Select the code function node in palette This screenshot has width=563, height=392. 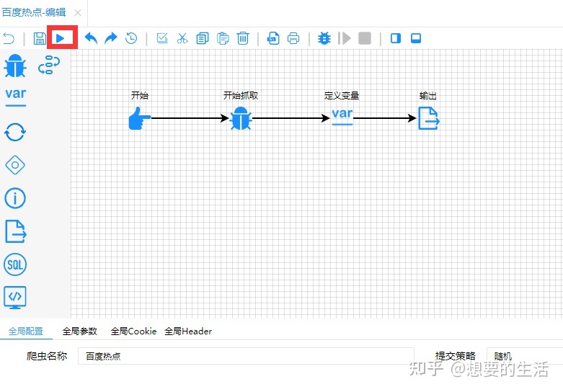click(x=15, y=297)
